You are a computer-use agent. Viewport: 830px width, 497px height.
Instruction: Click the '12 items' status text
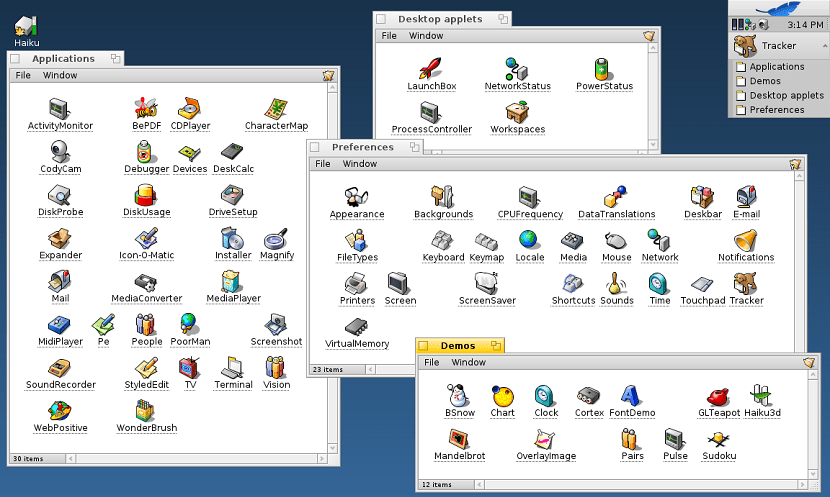click(x=437, y=484)
